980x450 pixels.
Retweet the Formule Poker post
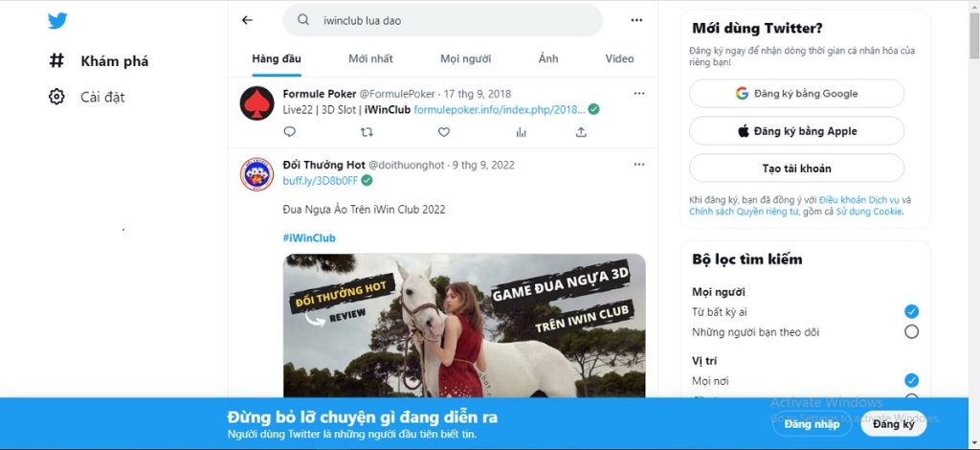(367, 132)
